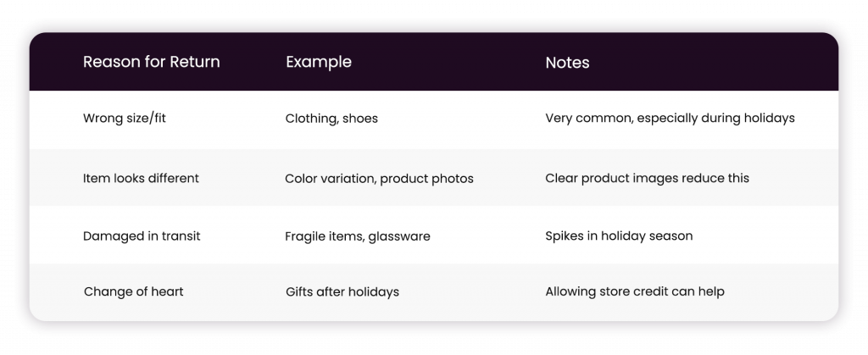Click the words 'product photos' in table
868x355 pixels.
426,179
